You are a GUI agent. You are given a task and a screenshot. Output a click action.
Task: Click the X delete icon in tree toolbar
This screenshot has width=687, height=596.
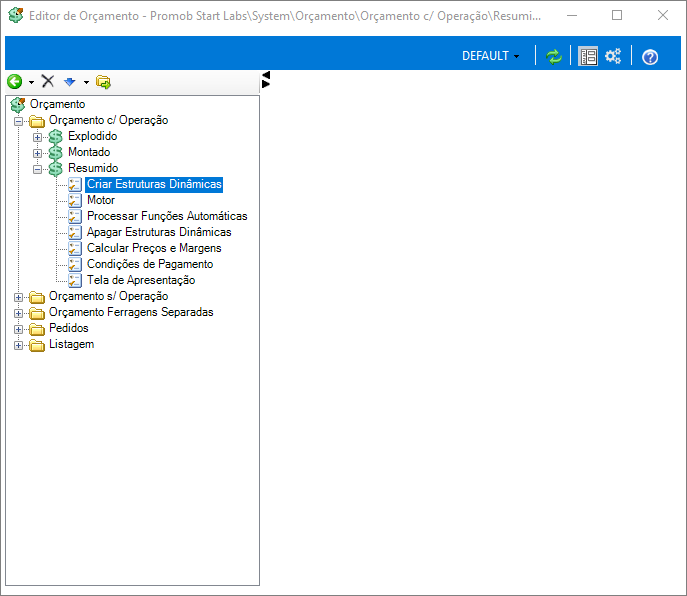[x=48, y=81]
